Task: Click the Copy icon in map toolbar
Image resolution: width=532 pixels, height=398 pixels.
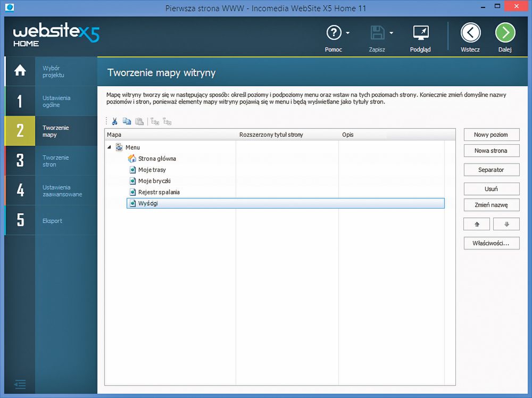Action: pyautogui.click(x=127, y=121)
